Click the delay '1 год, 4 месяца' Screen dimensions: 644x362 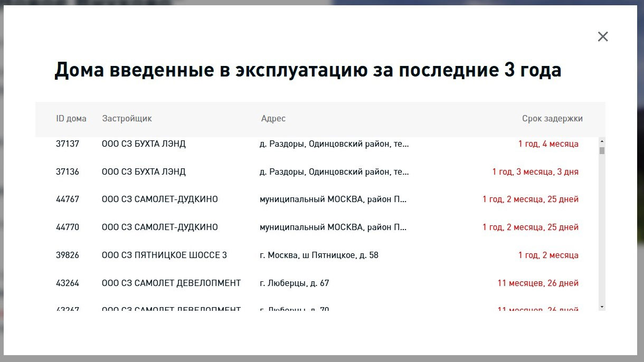pos(548,144)
